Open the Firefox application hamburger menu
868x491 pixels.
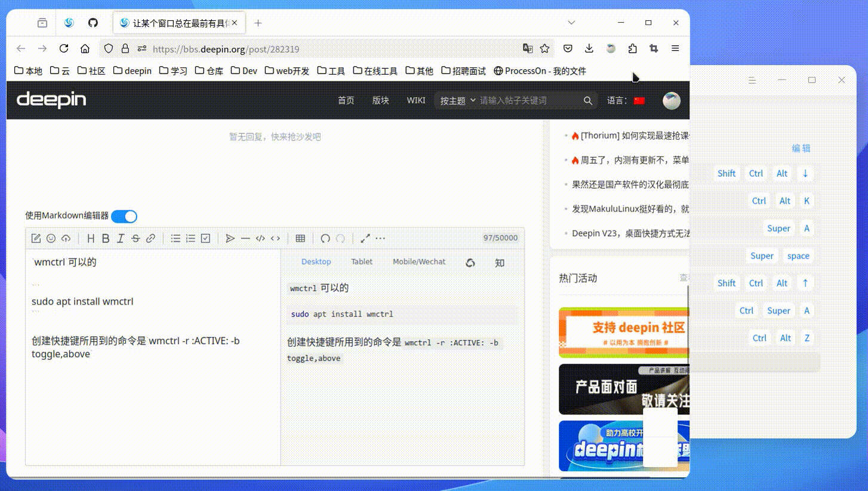675,48
